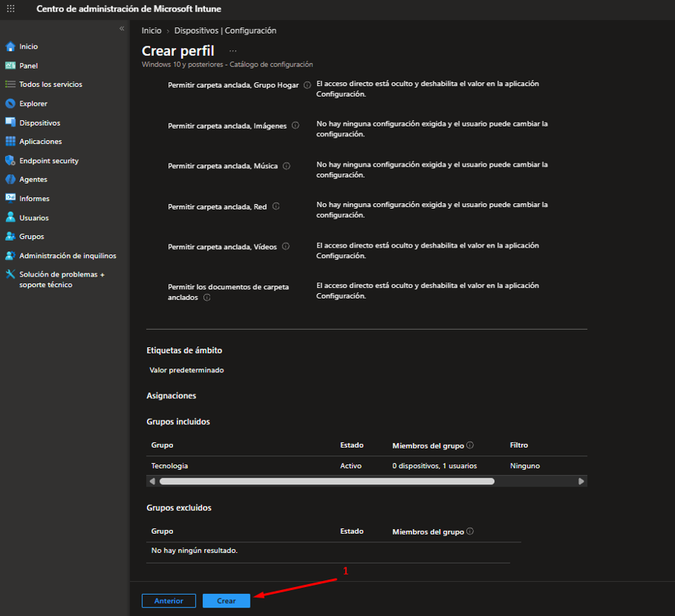Show info for Permitir carpeta anclada, Música
The image size is (675, 616).
[286, 166]
